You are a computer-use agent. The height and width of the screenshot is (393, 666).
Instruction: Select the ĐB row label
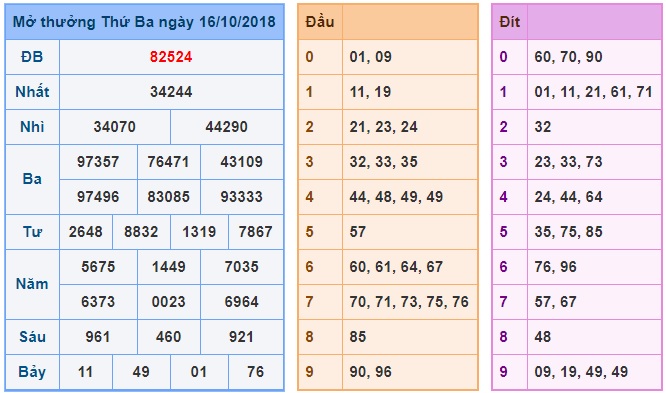point(32,57)
